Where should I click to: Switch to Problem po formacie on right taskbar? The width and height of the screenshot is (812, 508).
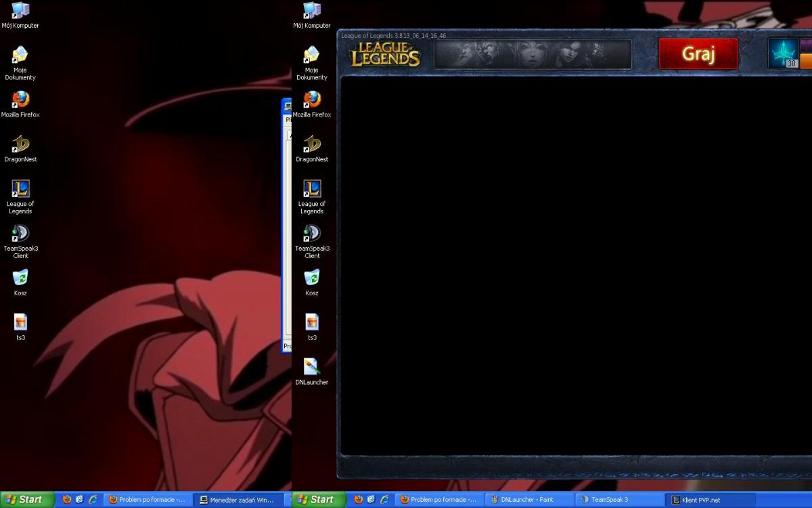[440, 500]
